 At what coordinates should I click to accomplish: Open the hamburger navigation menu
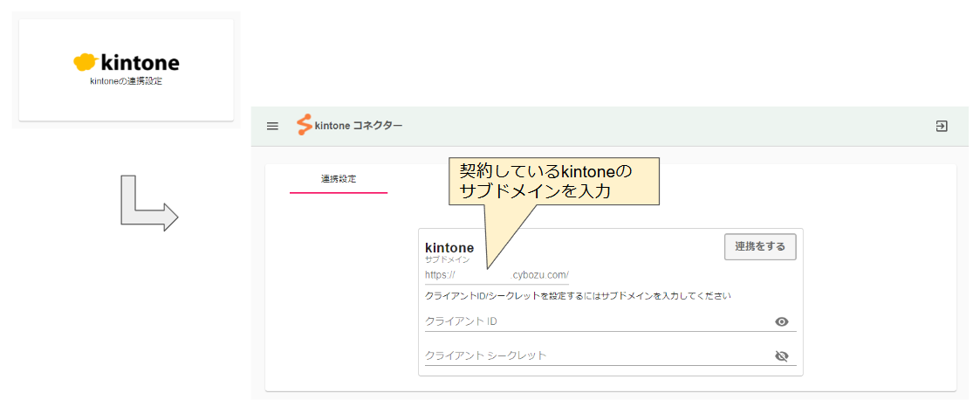coord(272,127)
